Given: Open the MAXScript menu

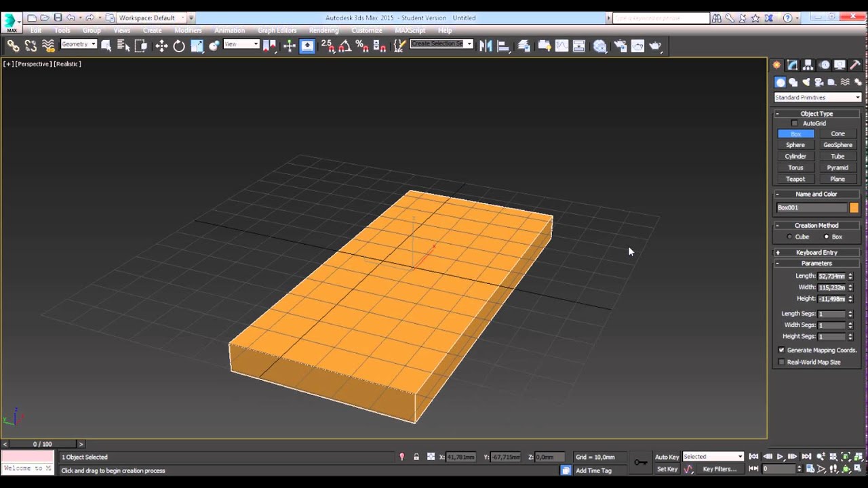Looking at the screenshot, I should (x=410, y=30).
